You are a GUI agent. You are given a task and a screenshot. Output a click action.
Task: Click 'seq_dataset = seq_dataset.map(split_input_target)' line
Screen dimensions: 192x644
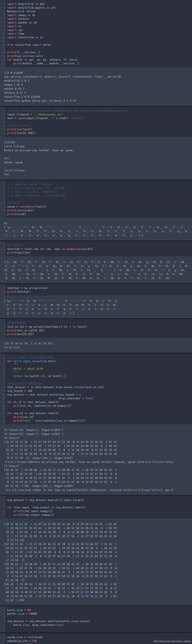45,500
